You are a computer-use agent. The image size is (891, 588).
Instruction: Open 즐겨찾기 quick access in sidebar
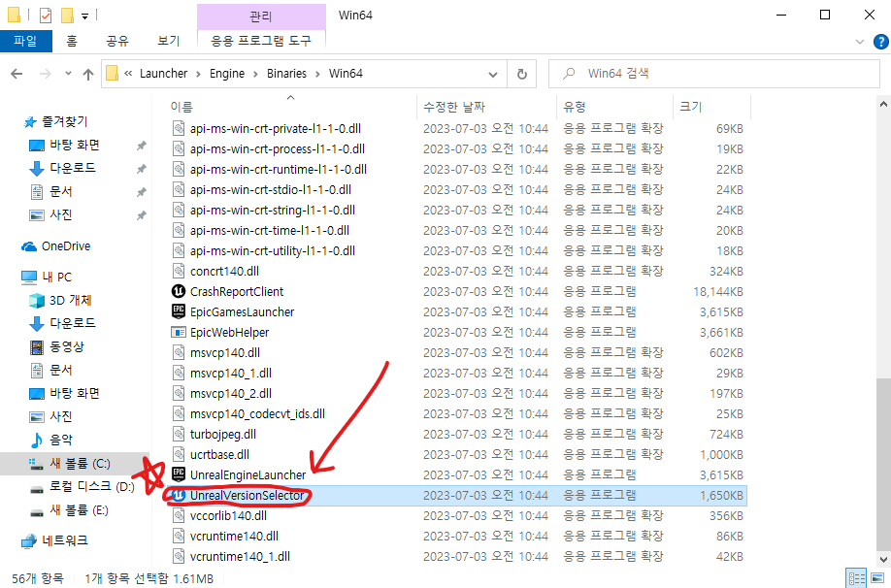pyautogui.click(x=55, y=121)
